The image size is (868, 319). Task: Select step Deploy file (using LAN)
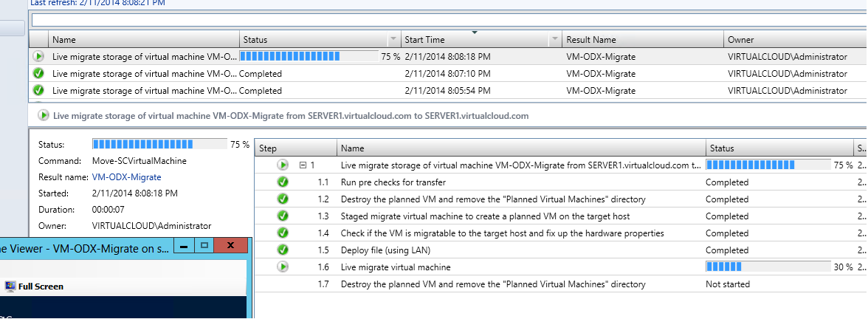[561, 250]
